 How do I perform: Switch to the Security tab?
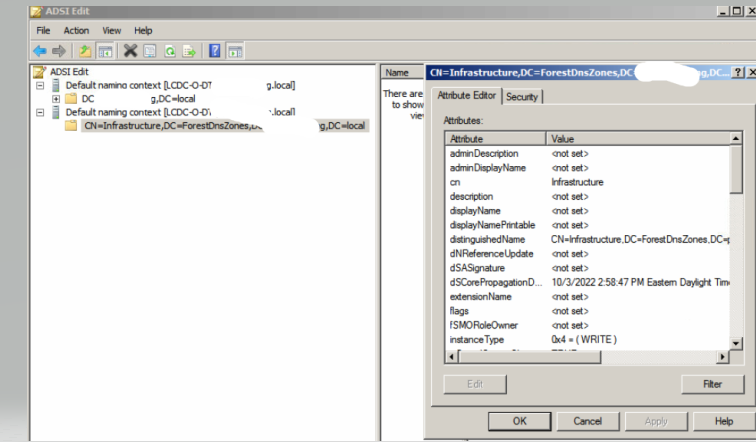click(x=522, y=96)
